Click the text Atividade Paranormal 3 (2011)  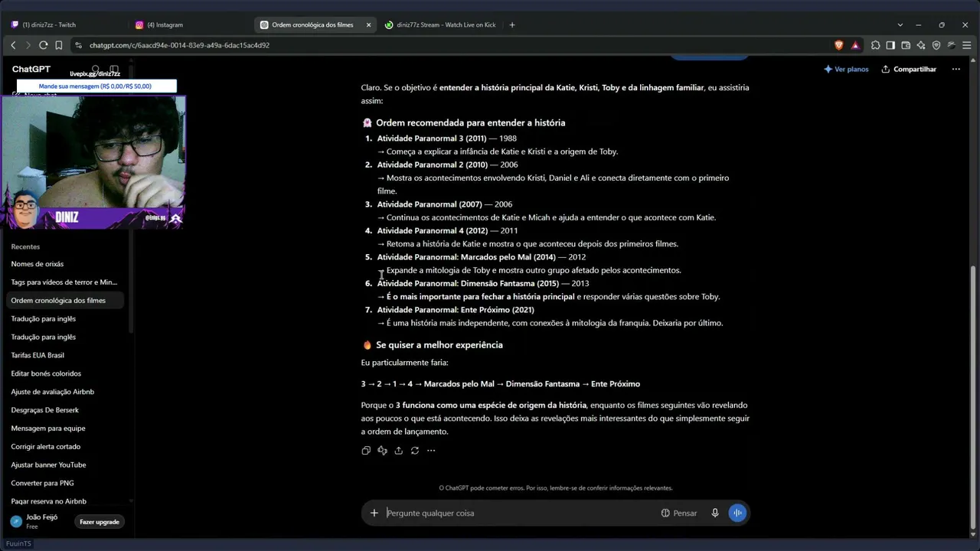pyautogui.click(x=432, y=139)
